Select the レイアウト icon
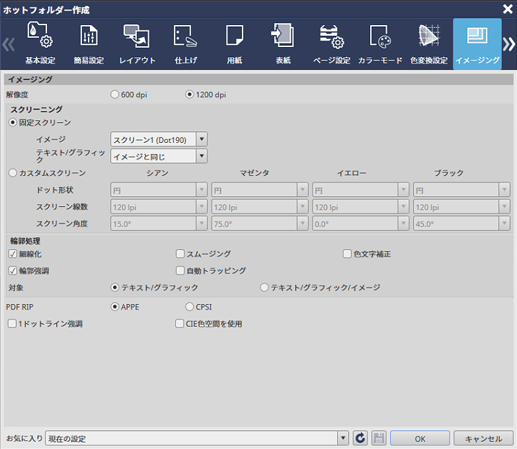 click(x=137, y=43)
